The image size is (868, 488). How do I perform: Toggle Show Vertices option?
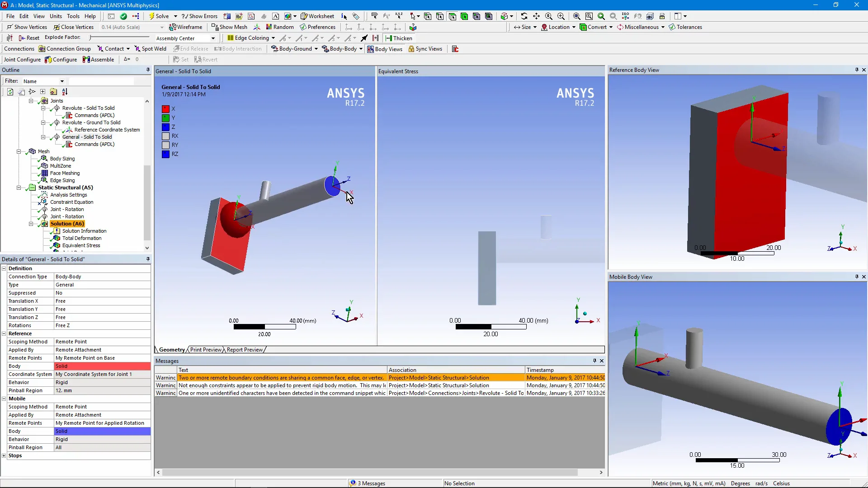[x=27, y=27]
